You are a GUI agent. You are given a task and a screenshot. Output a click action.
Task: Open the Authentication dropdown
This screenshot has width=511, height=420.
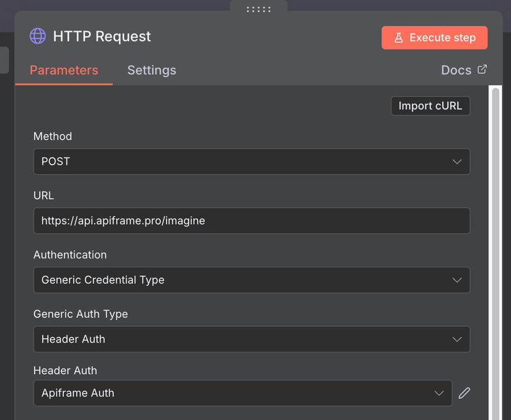[x=252, y=280]
